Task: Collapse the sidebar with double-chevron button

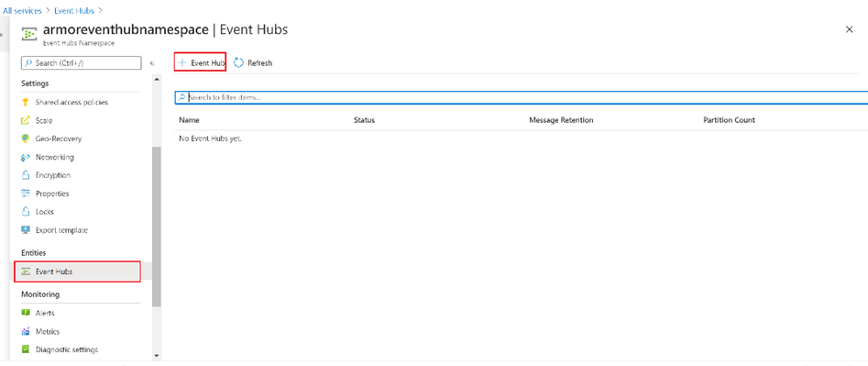Action: (x=152, y=63)
